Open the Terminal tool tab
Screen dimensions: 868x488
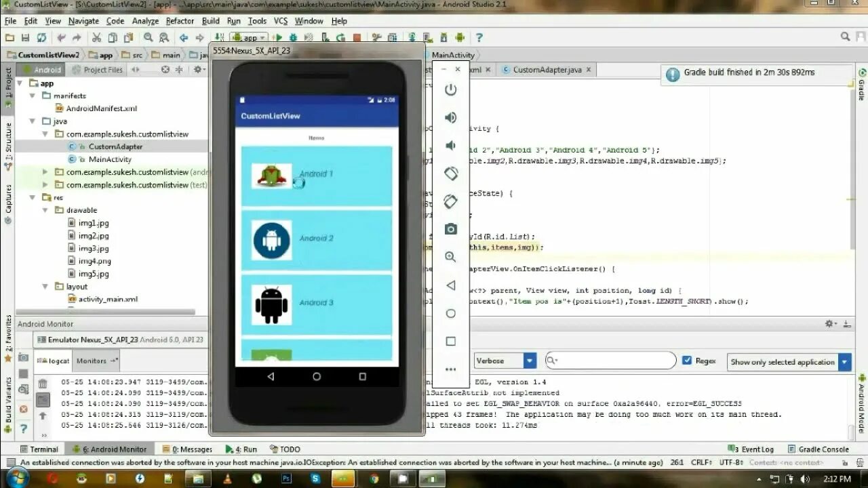click(39, 449)
